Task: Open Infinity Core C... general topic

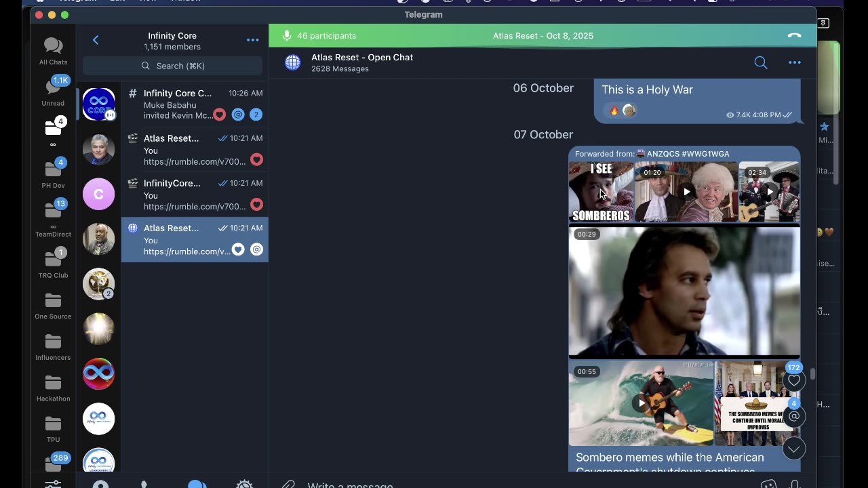Action: coord(195,104)
